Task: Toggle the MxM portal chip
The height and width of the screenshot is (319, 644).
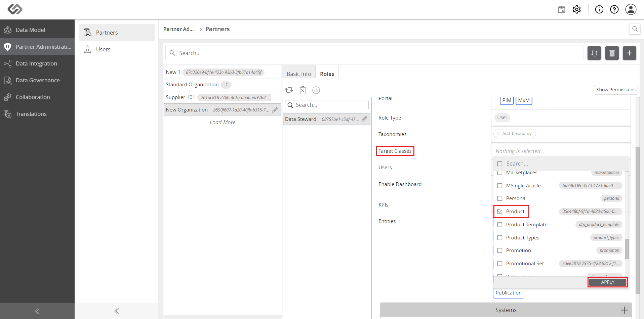Action: click(524, 100)
